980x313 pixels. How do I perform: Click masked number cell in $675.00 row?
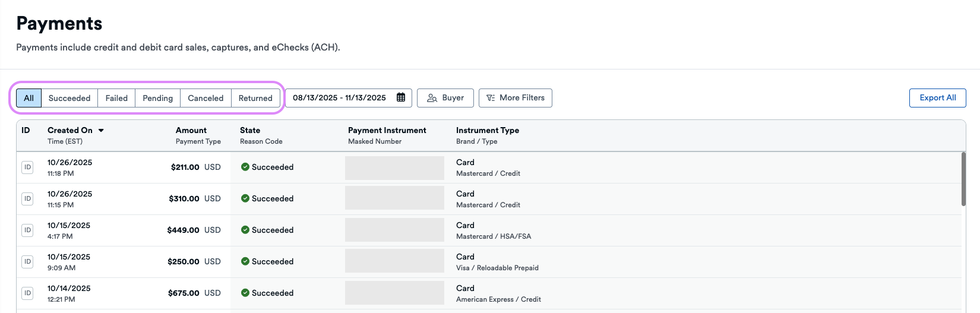point(394,293)
